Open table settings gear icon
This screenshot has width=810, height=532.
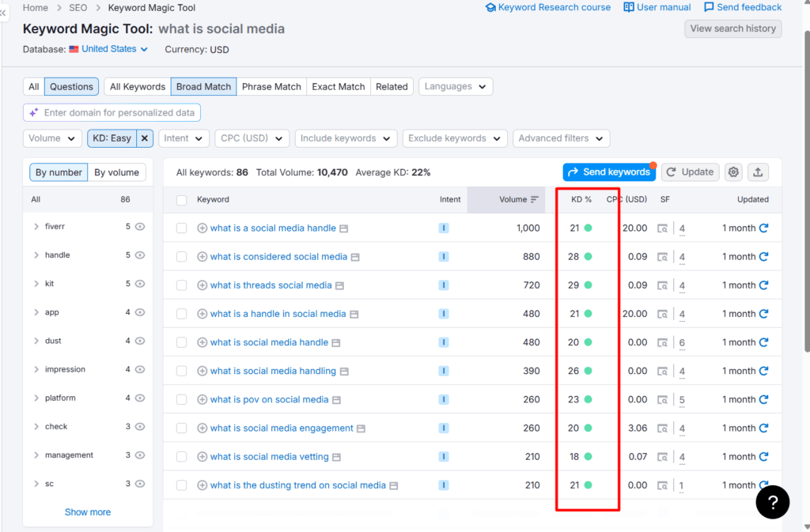tap(733, 172)
